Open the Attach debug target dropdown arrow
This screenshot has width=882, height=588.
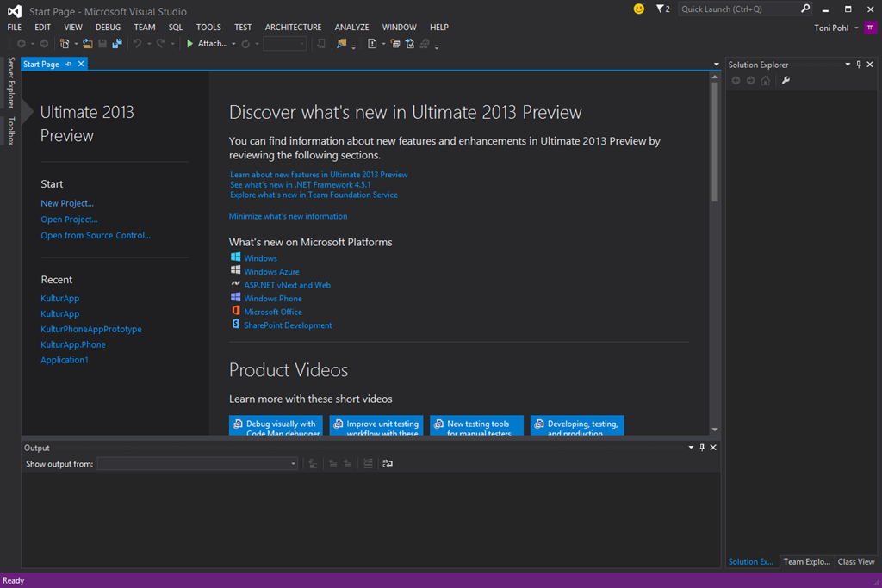(233, 44)
